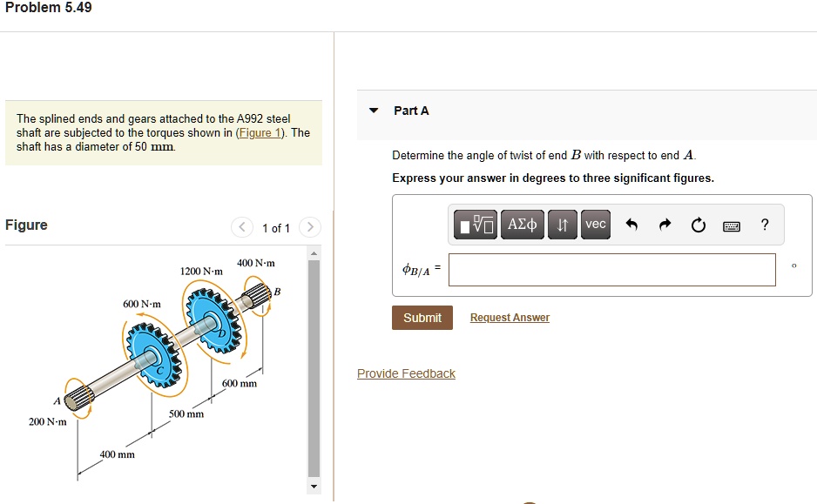Open the Provide Feedback link
This screenshot has width=817, height=504.
click(x=406, y=373)
